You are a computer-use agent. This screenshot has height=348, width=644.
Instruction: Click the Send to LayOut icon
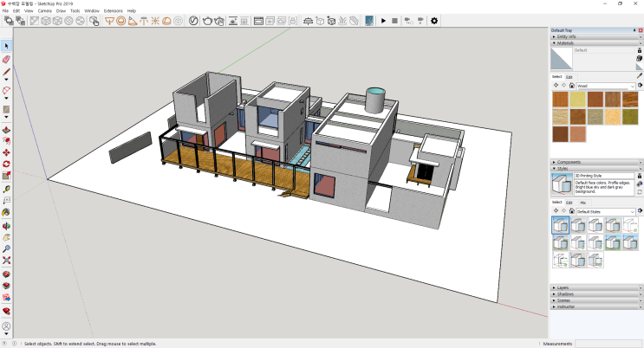tap(6, 297)
